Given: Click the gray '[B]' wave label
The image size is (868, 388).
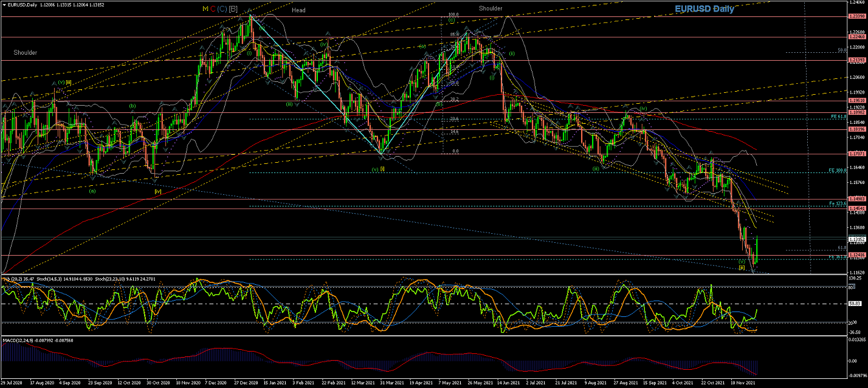Looking at the screenshot, I should (x=233, y=9).
